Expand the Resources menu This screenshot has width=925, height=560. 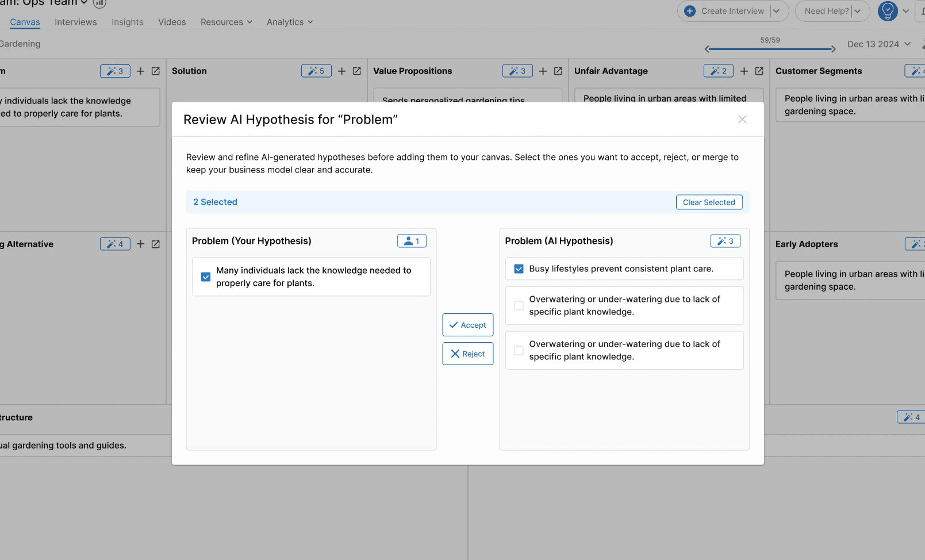(x=227, y=22)
